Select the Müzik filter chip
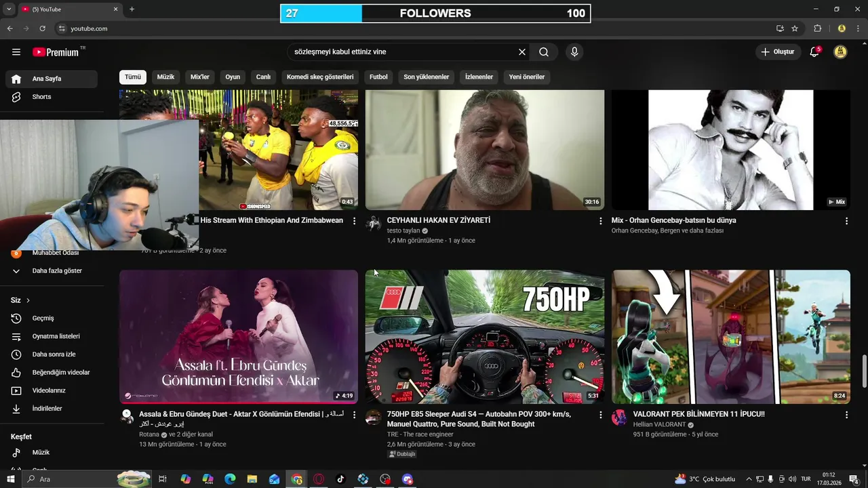The height and width of the screenshot is (488, 868). [166, 77]
